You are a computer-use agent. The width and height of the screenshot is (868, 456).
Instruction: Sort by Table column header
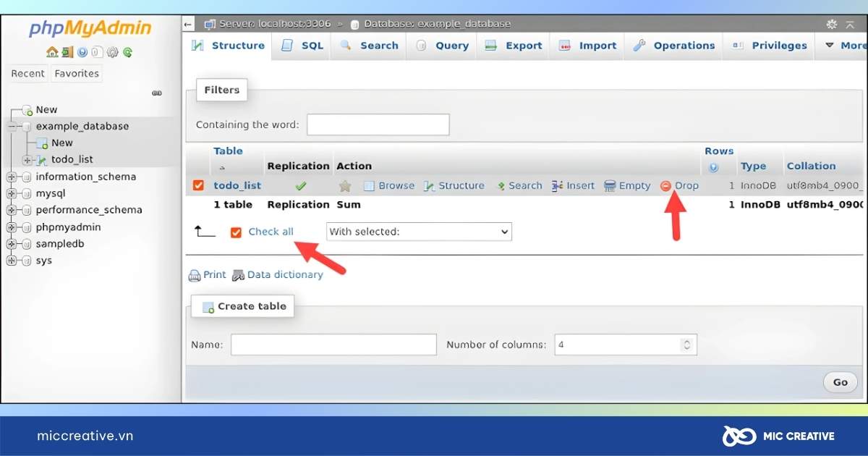tap(228, 151)
